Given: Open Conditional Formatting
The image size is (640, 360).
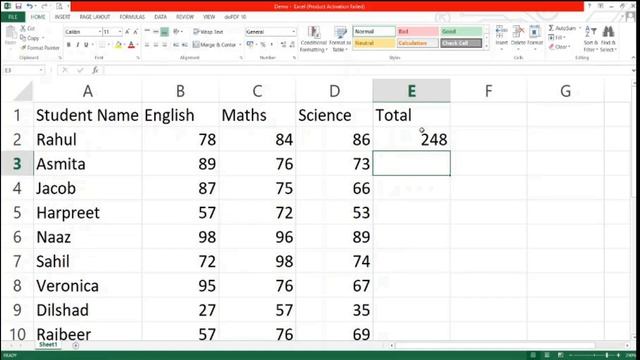Looking at the screenshot, I should 313,39.
